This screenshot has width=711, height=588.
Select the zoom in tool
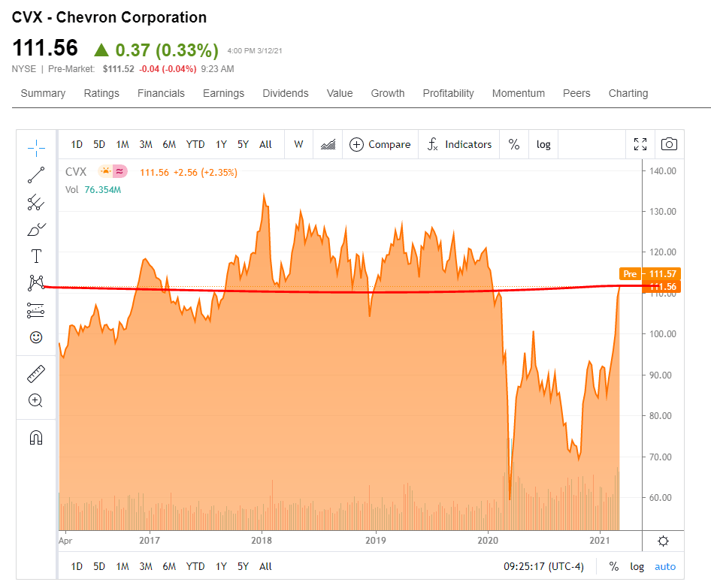click(x=36, y=401)
